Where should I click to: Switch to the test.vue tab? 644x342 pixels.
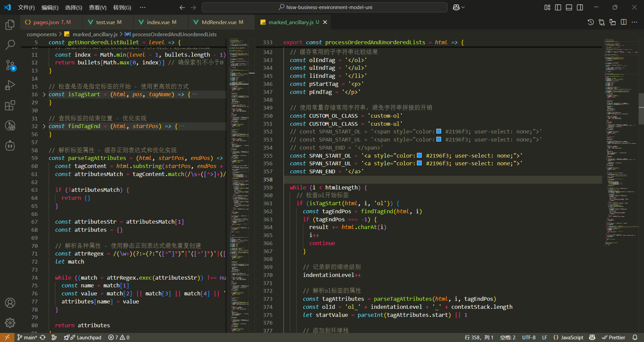(x=108, y=22)
